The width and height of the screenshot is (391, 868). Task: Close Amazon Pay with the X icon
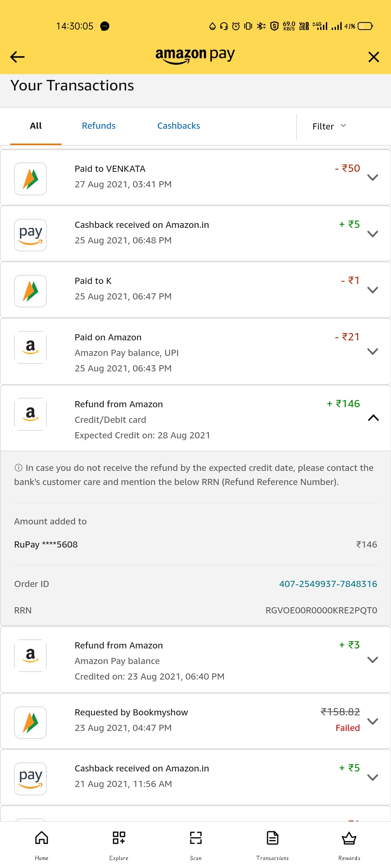point(374,57)
